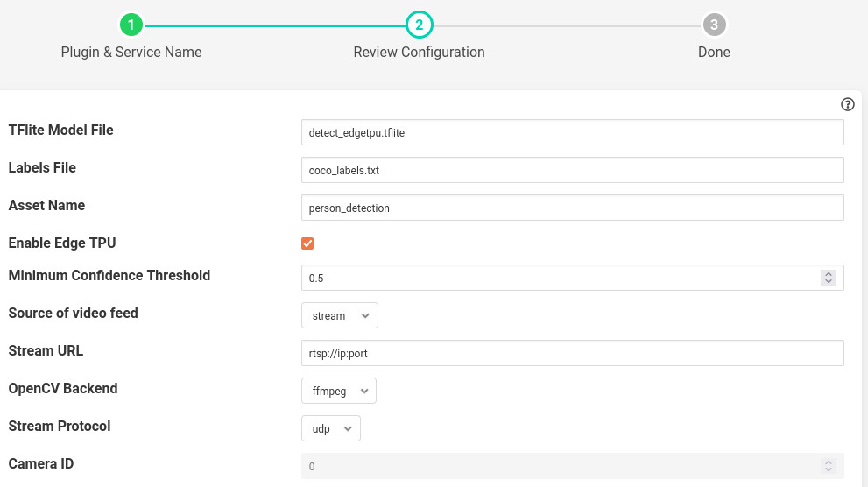Click the TFlite Model File field
Image resolution: width=868 pixels, height=487 pixels.
click(x=571, y=132)
